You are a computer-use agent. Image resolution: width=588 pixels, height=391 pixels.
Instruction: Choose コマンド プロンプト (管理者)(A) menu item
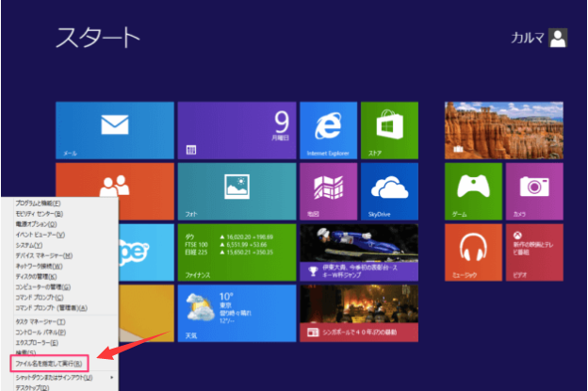coord(52,308)
